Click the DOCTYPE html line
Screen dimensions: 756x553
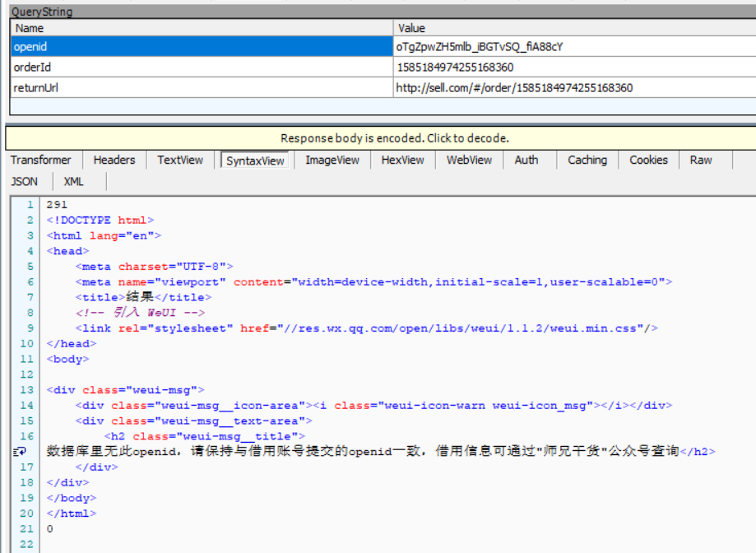tap(100, 221)
